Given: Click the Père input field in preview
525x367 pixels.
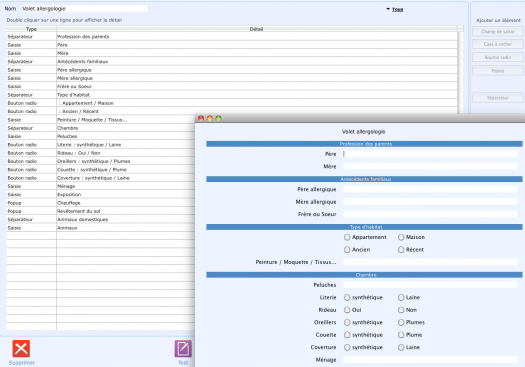Looking at the screenshot, I should click(x=430, y=154).
